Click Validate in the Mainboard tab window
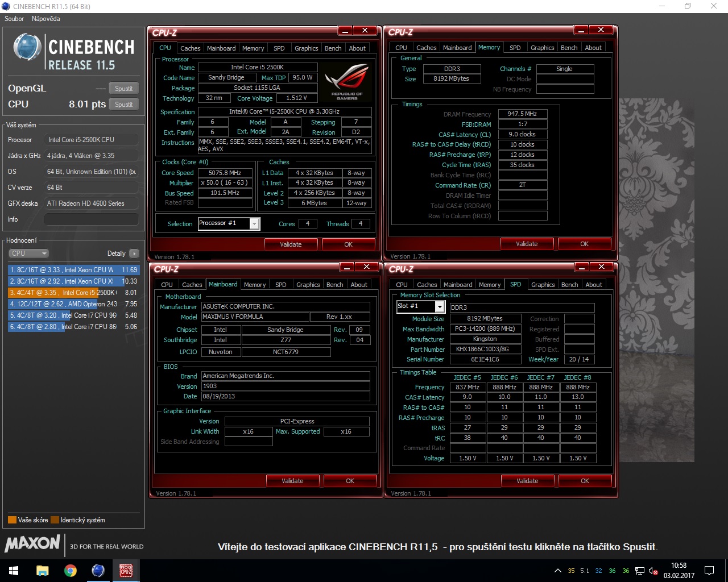This screenshot has width=728, height=582. point(292,481)
